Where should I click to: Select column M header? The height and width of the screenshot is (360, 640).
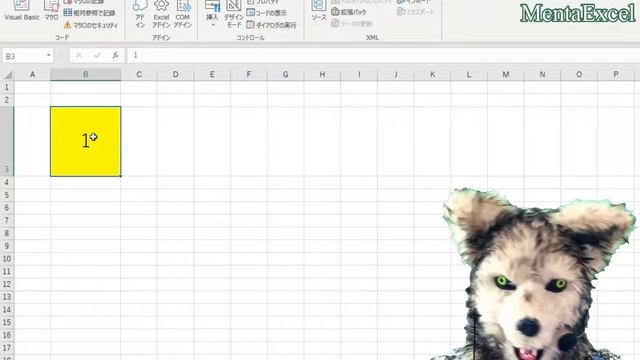[x=506, y=75]
